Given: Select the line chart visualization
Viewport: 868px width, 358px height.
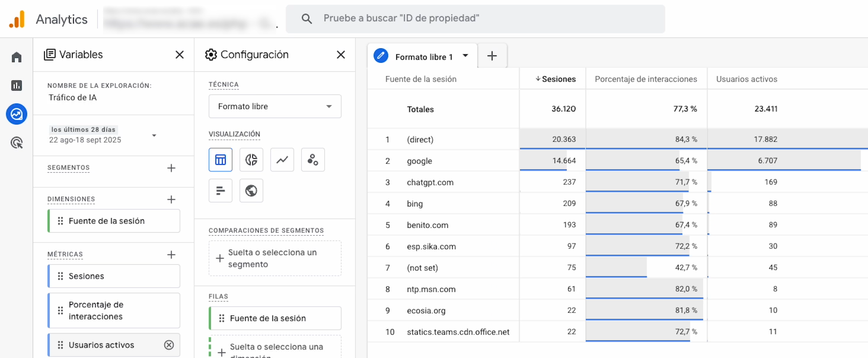Looking at the screenshot, I should [282, 160].
